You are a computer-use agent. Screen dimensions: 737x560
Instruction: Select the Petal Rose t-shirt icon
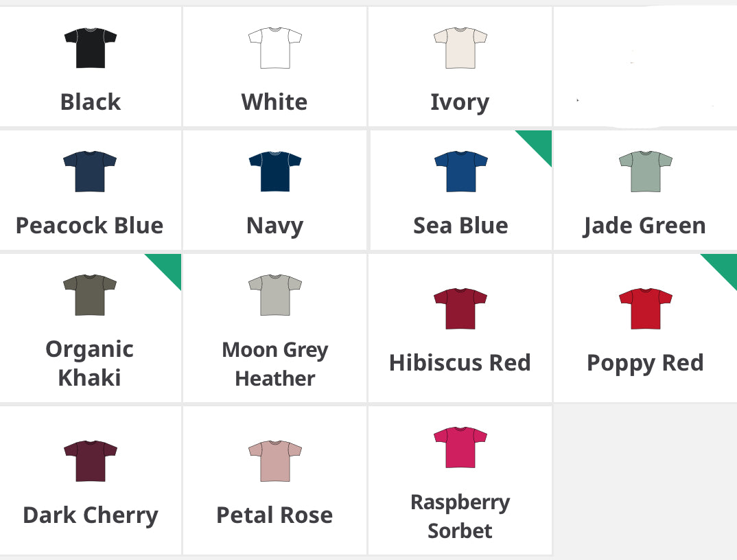(275, 461)
